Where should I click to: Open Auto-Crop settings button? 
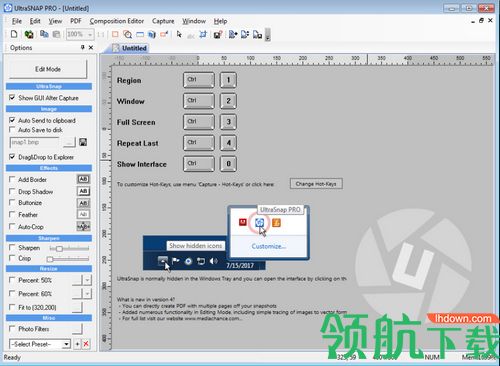(x=83, y=226)
